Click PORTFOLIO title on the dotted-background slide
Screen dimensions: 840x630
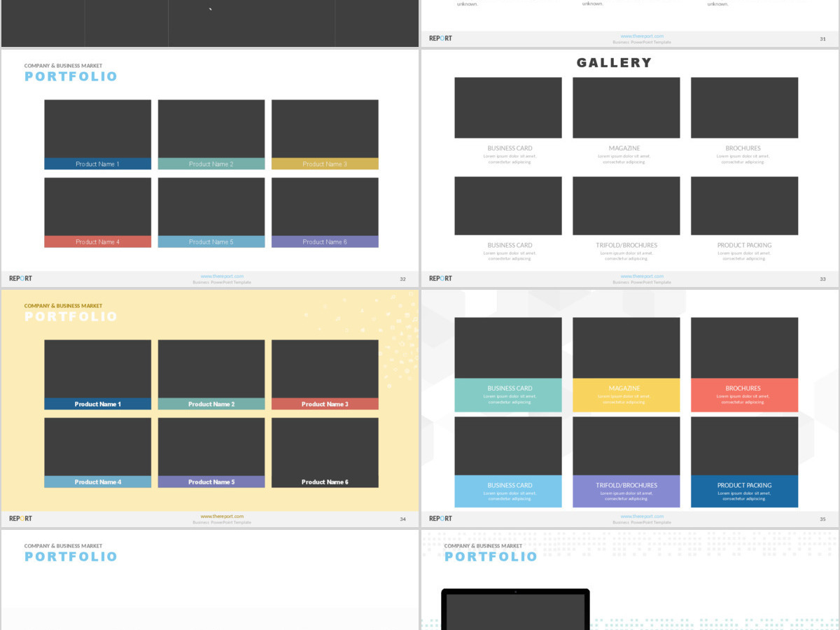coord(491,556)
